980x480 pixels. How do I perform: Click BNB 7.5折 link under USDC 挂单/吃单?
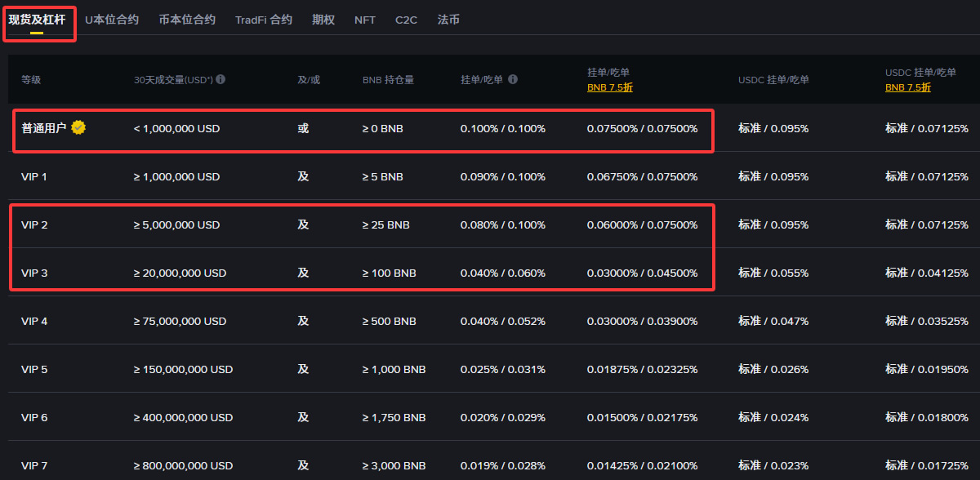coord(907,87)
